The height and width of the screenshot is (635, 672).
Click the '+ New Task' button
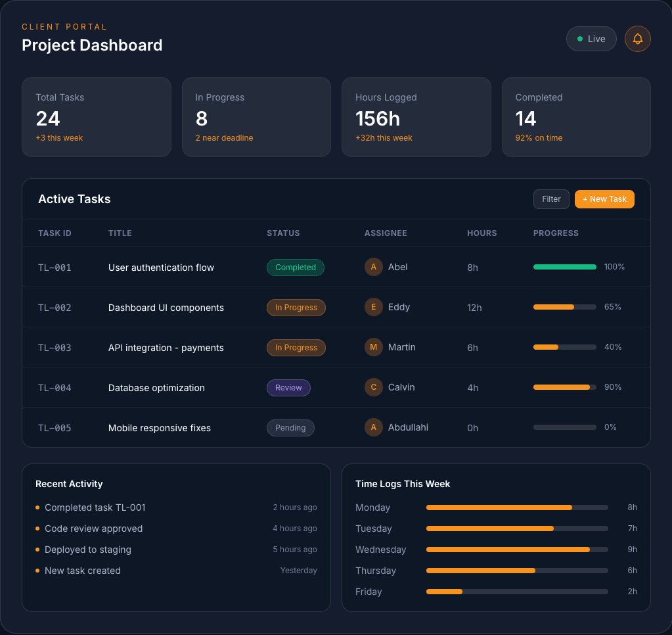pos(604,199)
